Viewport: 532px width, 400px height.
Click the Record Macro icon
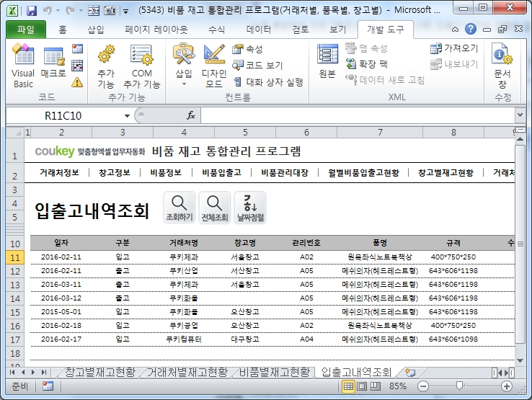[77, 49]
